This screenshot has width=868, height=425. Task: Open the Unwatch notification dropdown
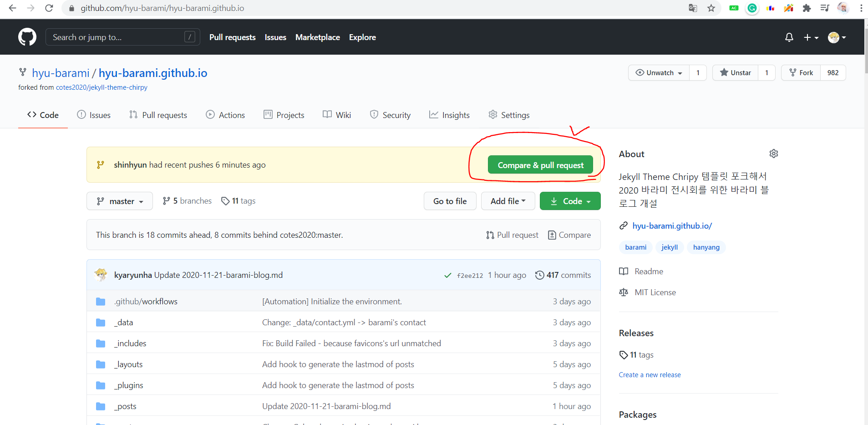pos(659,73)
